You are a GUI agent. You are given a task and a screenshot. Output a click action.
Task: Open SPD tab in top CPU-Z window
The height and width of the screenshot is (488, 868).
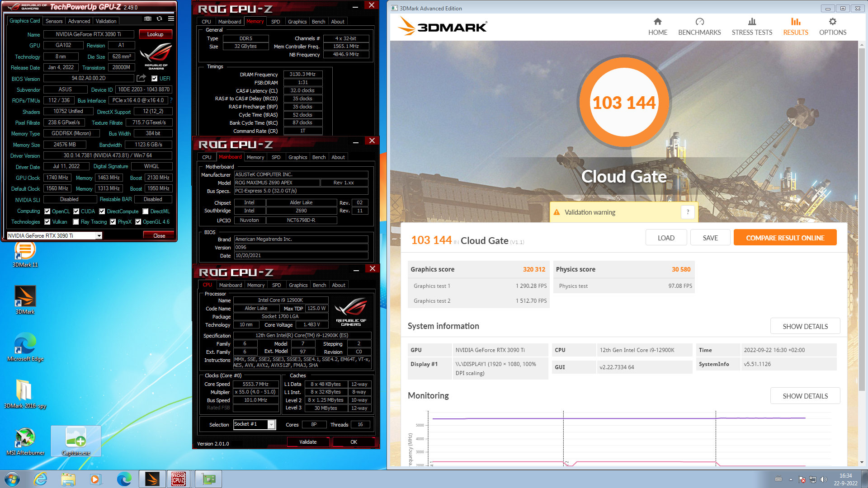pyautogui.click(x=276, y=22)
